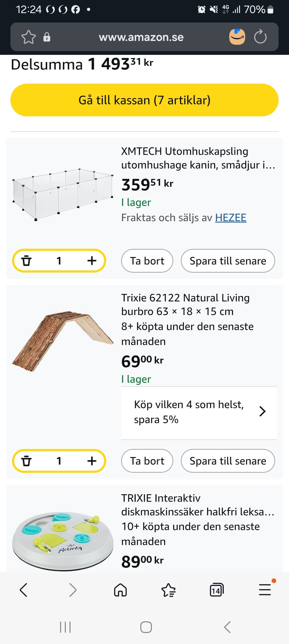Tap 'Ta bort' for XMTECH enclosure
Screen dimensions: 289x644
point(147,261)
